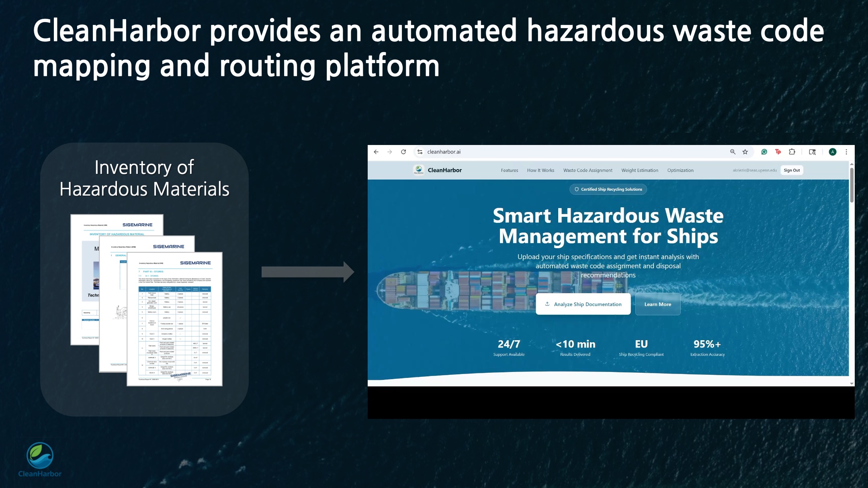
Task: Go to How It Works section
Action: (x=540, y=170)
